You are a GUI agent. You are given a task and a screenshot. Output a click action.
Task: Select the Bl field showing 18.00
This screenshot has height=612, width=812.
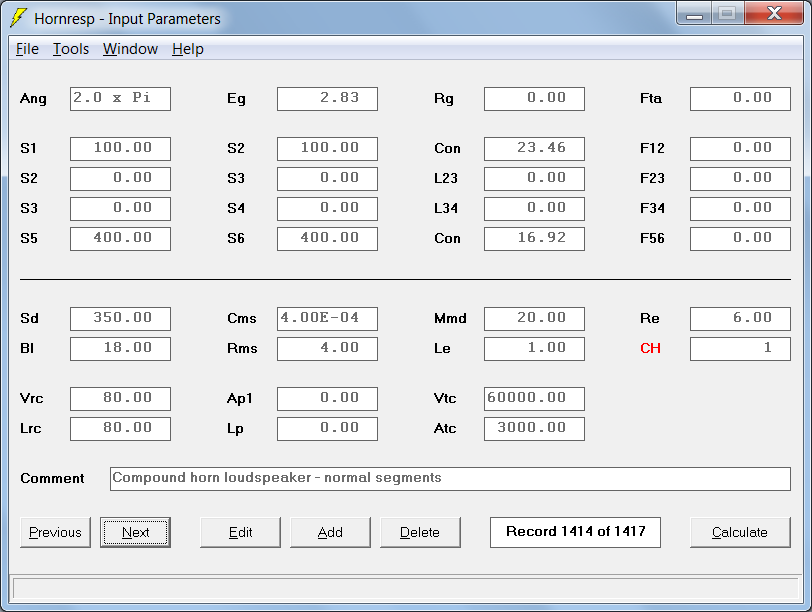click(x=120, y=349)
